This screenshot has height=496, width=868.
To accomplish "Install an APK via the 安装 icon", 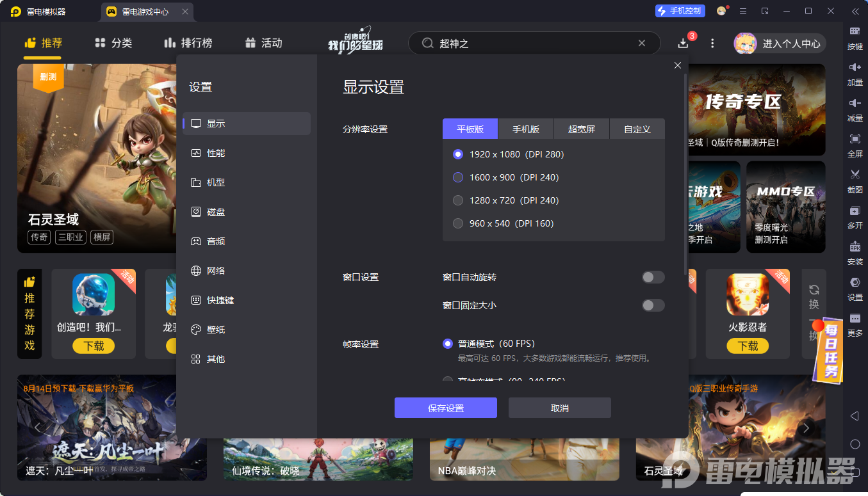I will pos(855,253).
